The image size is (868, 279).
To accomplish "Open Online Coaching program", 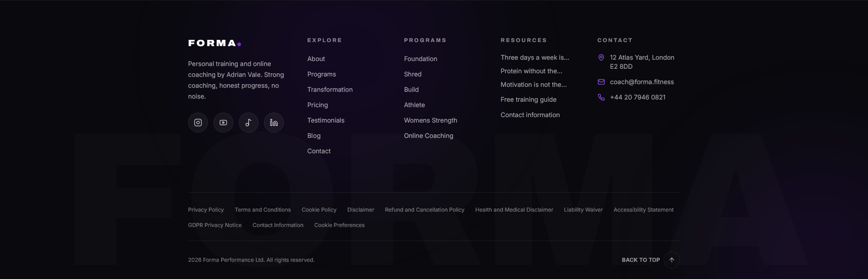I will tap(429, 136).
